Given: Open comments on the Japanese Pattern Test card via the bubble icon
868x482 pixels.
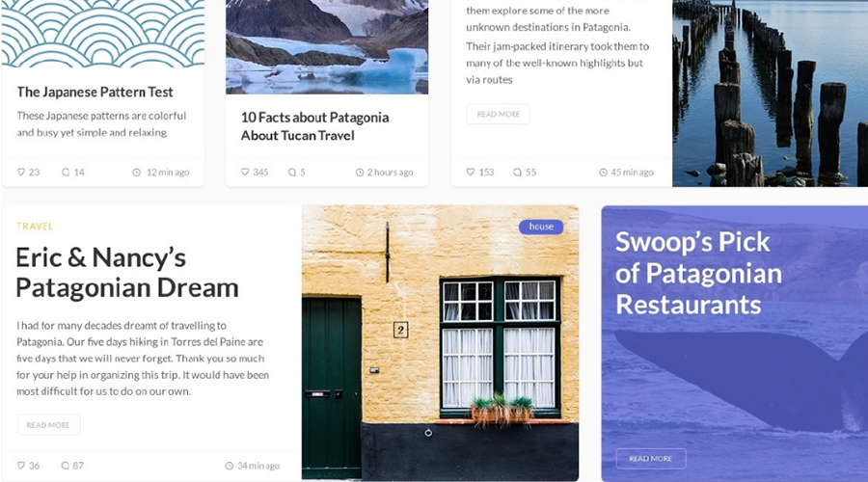Looking at the screenshot, I should tap(66, 173).
